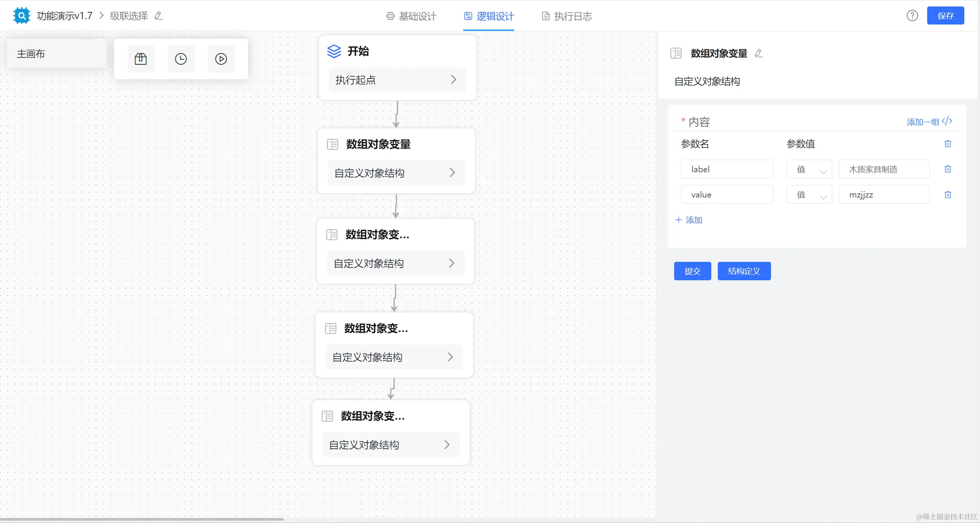This screenshot has width=980, height=523.
Task: Click the 添加一组 link
Action: coord(923,122)
